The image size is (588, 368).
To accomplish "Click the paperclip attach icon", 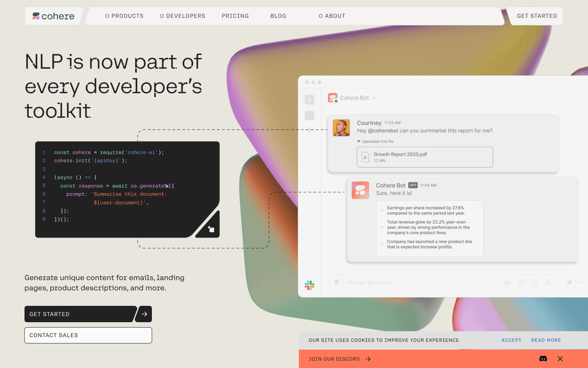I will tap(548, 283).
